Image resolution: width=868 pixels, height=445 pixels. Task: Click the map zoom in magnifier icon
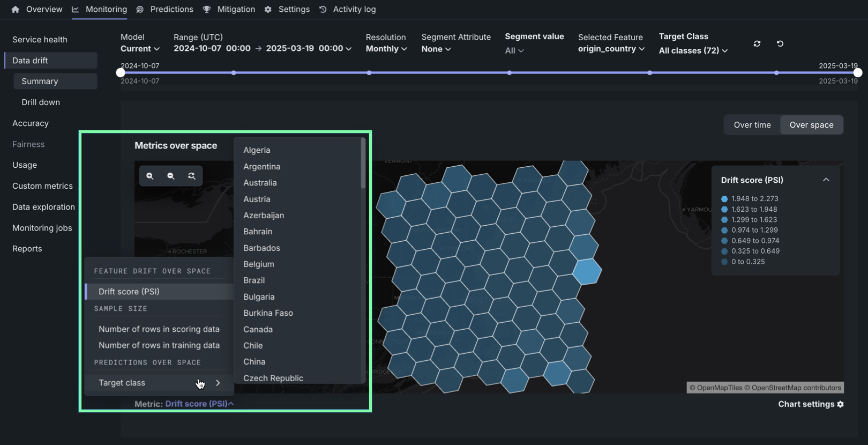coord(150,176)
